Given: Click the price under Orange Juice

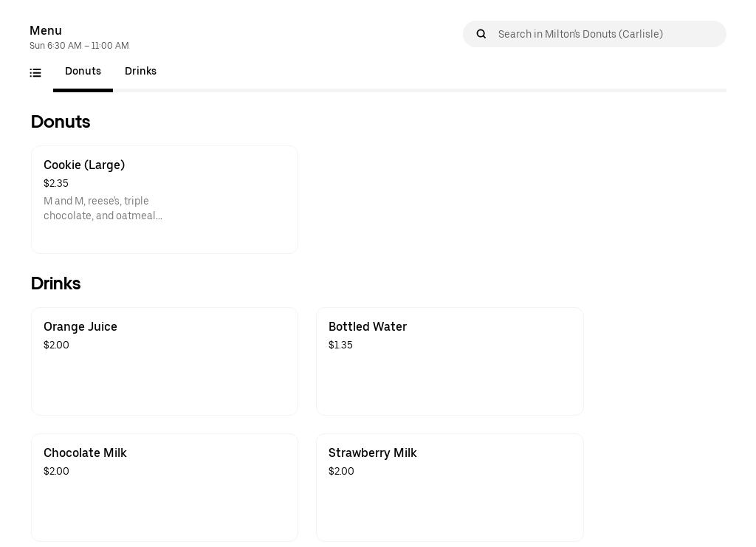Looking at the screenshot, I should tap(56, 345).
